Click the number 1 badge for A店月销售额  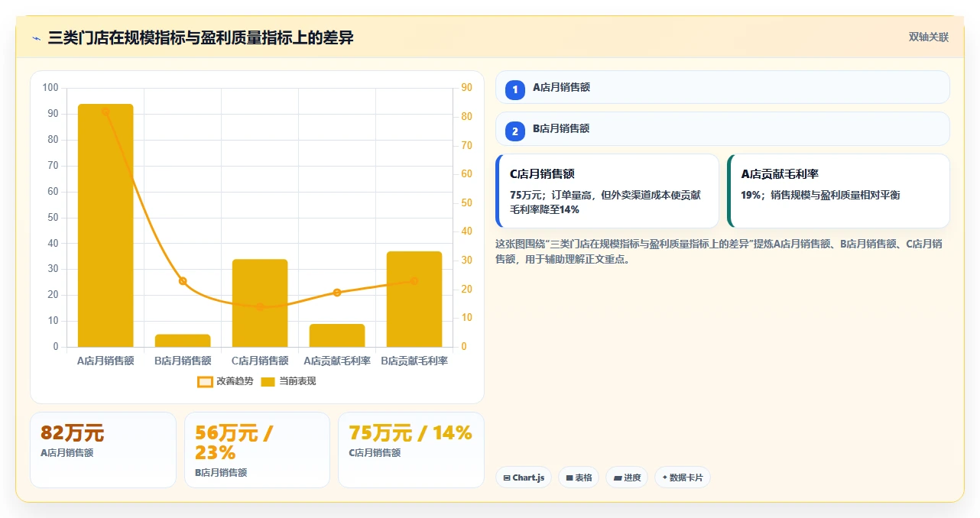pyautogui.click(x=515, y=89)
